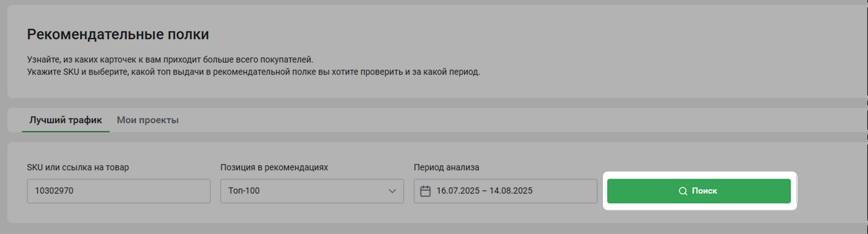Click the Поиск label text
Viewport: 868px width, 234px height.
click(704, 191)
